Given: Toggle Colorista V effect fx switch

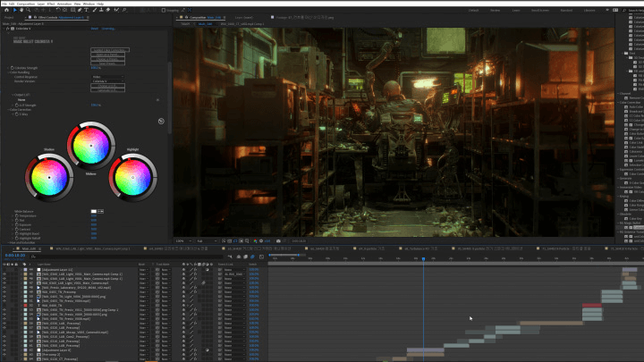Looking at the screenshot, I should click(x=7, y=29).
